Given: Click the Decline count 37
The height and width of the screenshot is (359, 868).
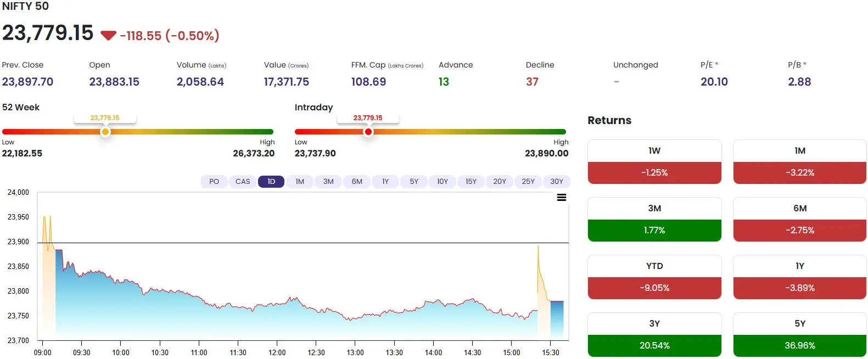Looking at the screenshot, I should point(532,82).
